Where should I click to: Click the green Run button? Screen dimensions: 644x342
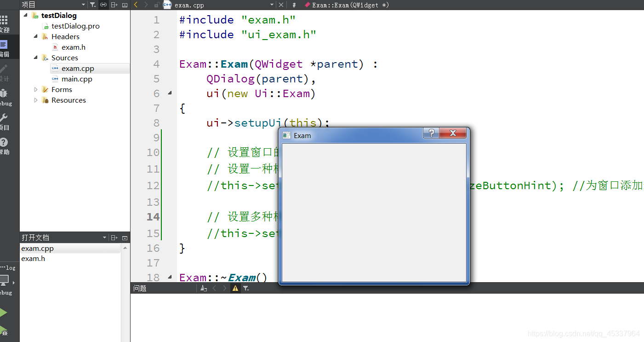(x=3, y=313)
